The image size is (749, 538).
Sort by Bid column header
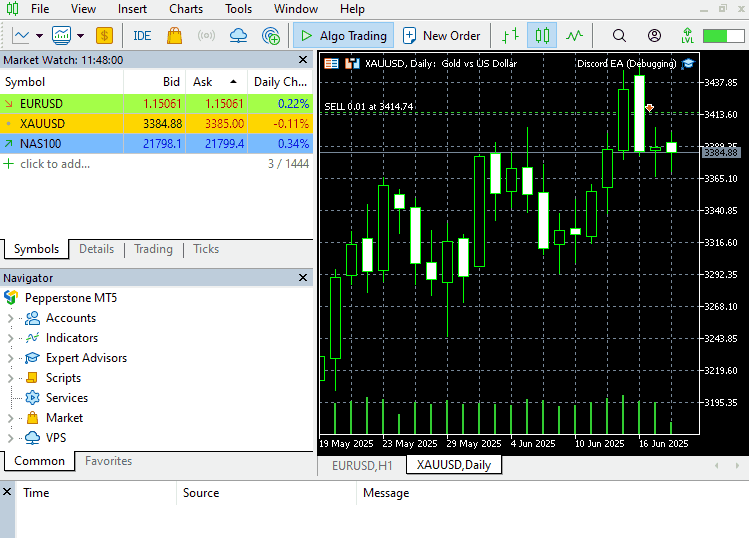click(154, 82)
